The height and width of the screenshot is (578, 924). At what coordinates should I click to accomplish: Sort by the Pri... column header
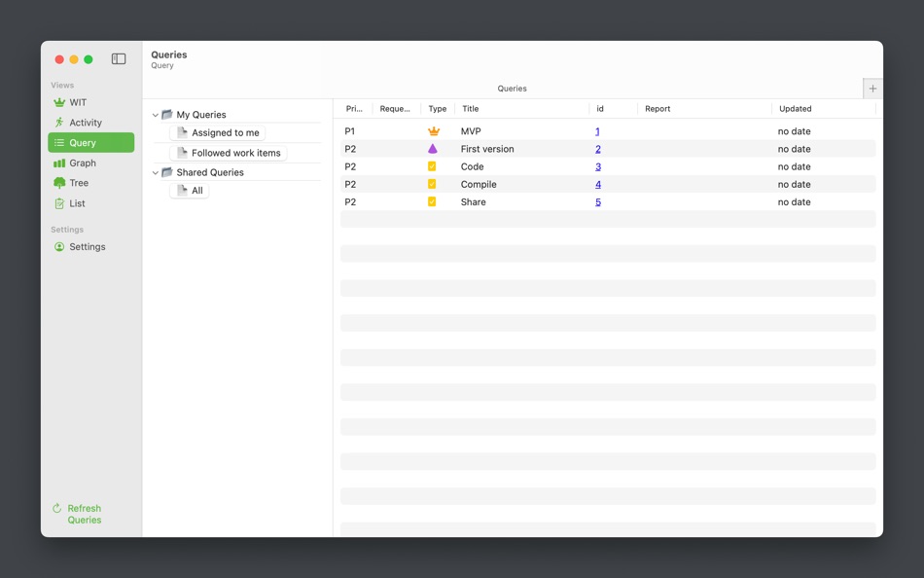[x=354, y=109]
